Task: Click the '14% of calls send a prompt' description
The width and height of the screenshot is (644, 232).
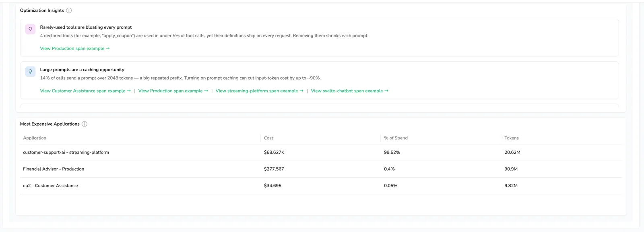Action: click(x=180, y=78)
